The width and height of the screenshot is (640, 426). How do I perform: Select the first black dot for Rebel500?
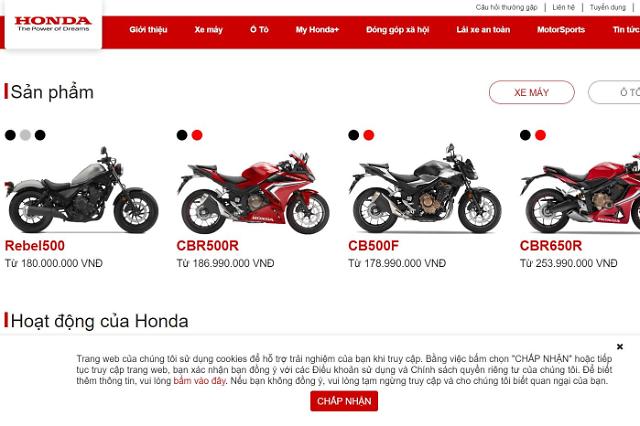tap(10, 135)
